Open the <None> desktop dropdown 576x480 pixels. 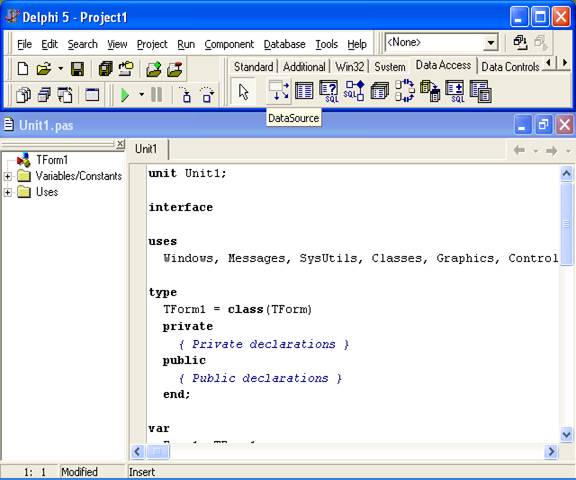490,43
